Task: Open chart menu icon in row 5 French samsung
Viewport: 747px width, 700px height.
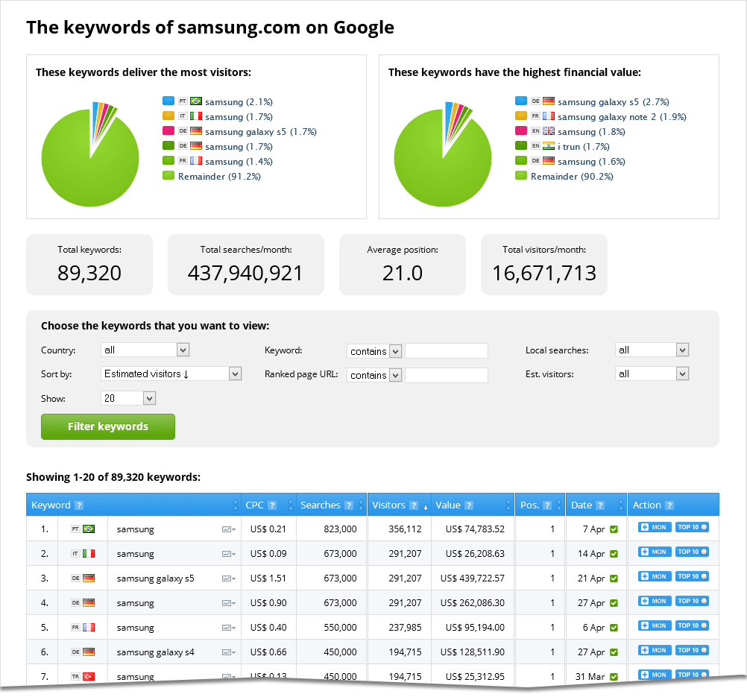Action: (x=229, y=628)
